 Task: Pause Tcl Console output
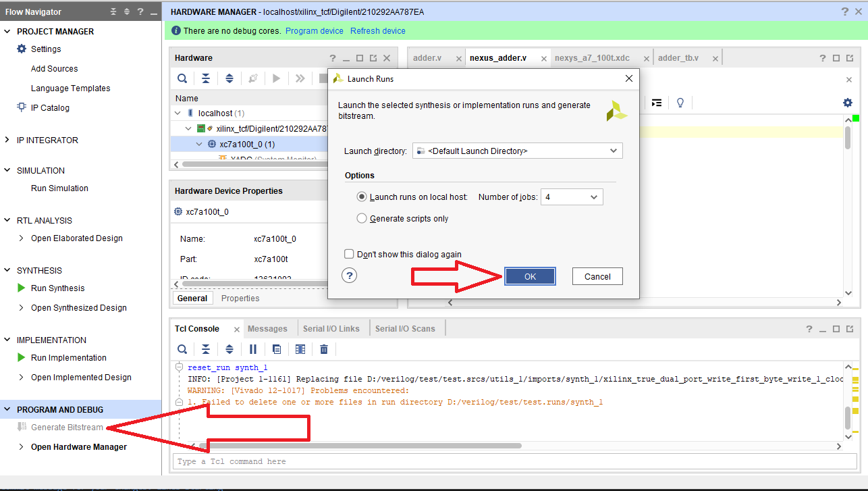[x=253, y=349]
